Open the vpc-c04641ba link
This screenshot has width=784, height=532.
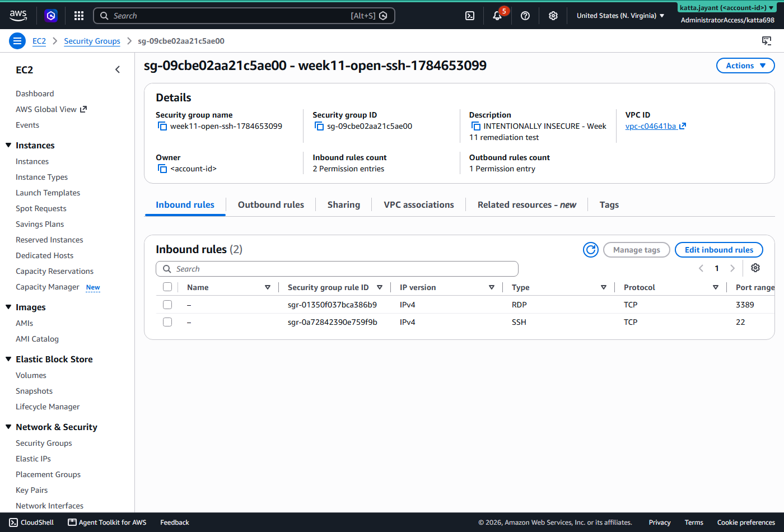click(x=651, y=126)
